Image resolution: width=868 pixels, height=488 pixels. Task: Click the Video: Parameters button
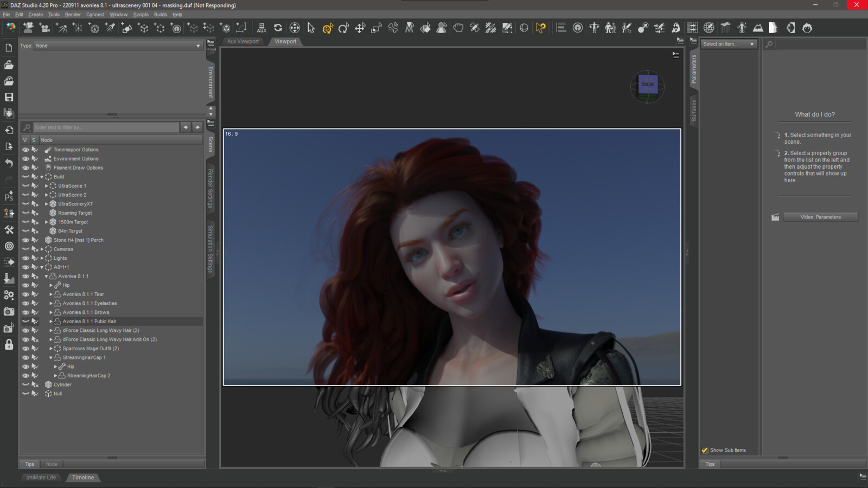click(x=820, y=217)
